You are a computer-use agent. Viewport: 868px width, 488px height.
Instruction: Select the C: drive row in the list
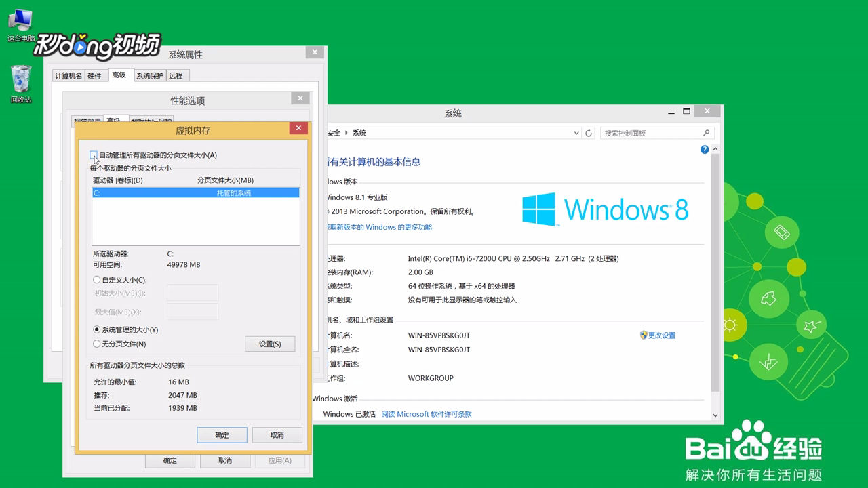pos(196,193)
